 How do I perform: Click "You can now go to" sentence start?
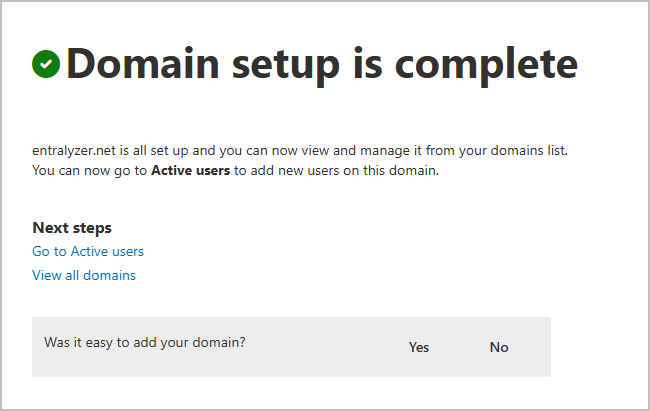point(89,170)
